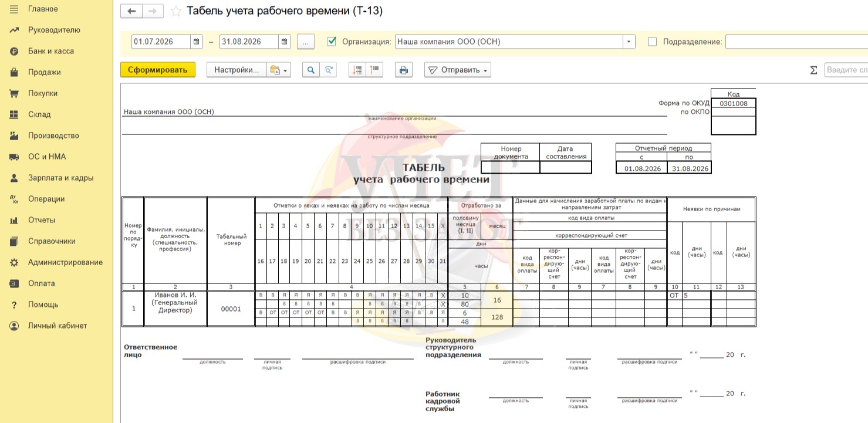Click the Зарплата и кадры person icon
868x423 pixels.
click(x=14, y=178)
